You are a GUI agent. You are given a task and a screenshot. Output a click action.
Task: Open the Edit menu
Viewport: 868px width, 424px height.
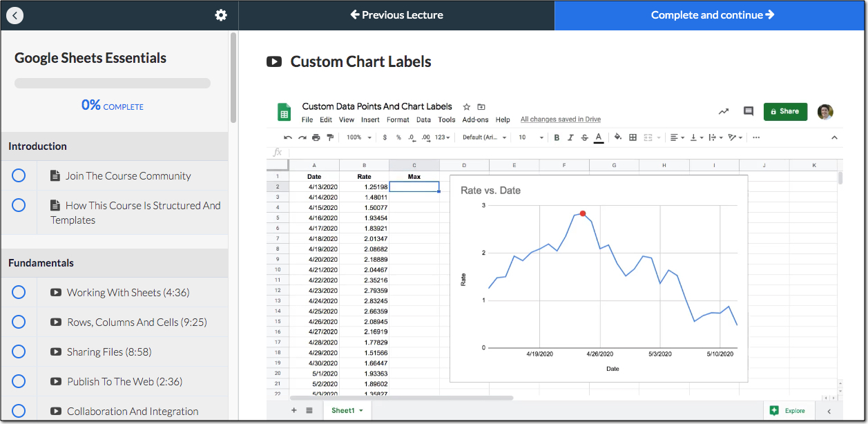click(326, 119)
